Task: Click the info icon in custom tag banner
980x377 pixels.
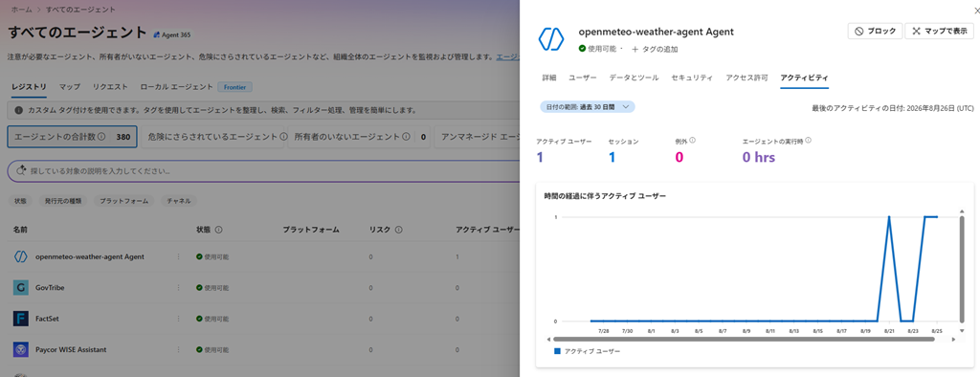Action: point(19,111)
